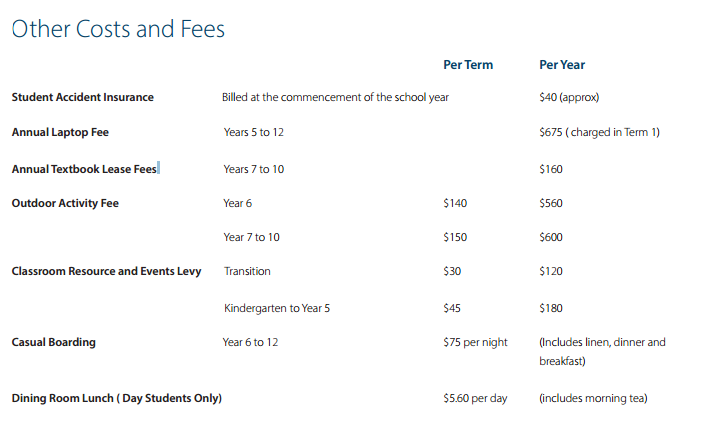Click 'Dining Room Lunch (Day Students Only)' label
Viewport: 709px width, 424px height.
[x=116, y=398]
